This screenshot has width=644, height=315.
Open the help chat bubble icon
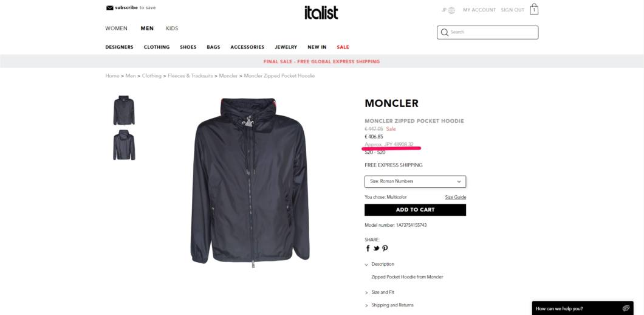(626, 308)
